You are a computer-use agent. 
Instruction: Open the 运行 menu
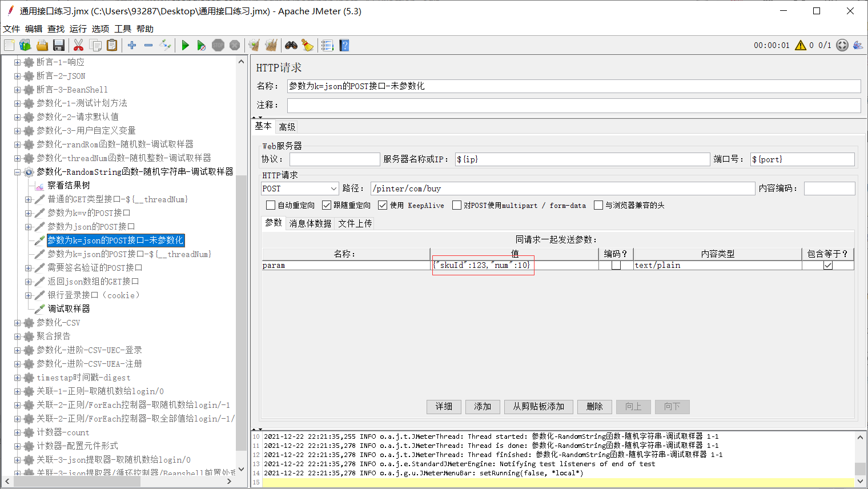click(x=78, y=29)
